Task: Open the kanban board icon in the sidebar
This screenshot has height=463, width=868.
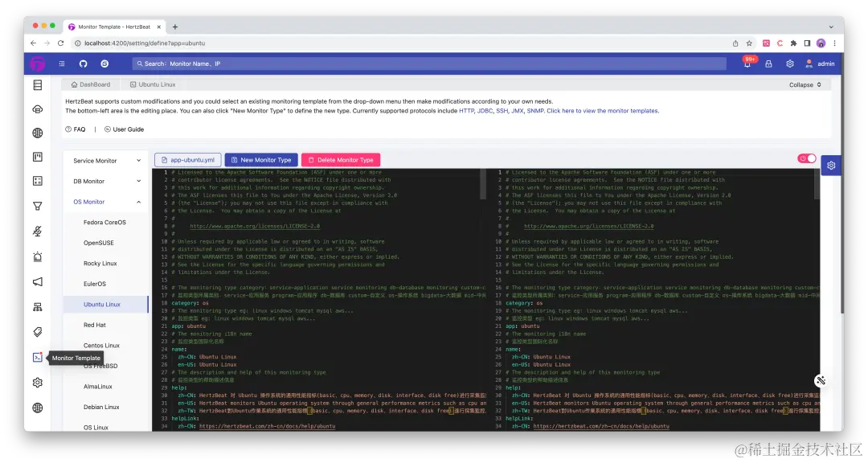Action: click(x=38, y=158)
